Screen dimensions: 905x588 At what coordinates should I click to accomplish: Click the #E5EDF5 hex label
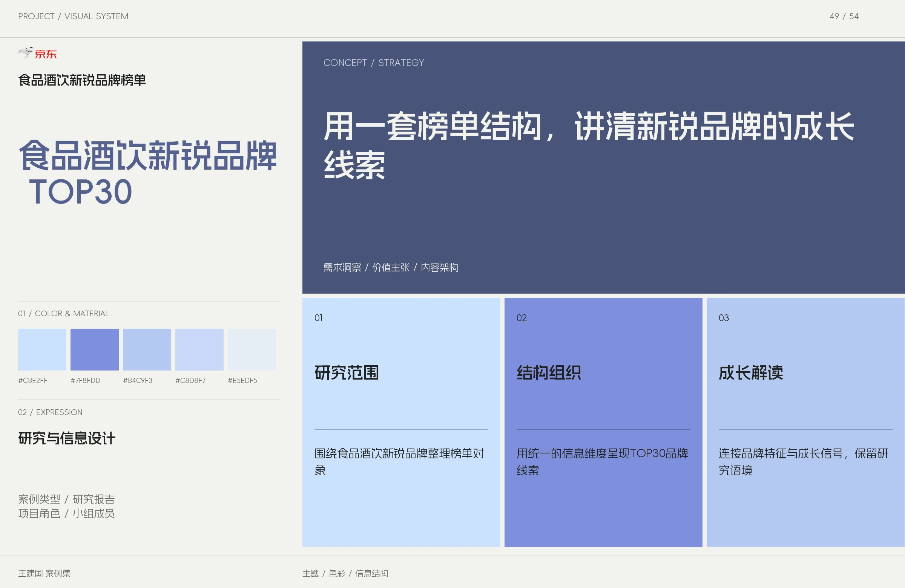point(242,380)
